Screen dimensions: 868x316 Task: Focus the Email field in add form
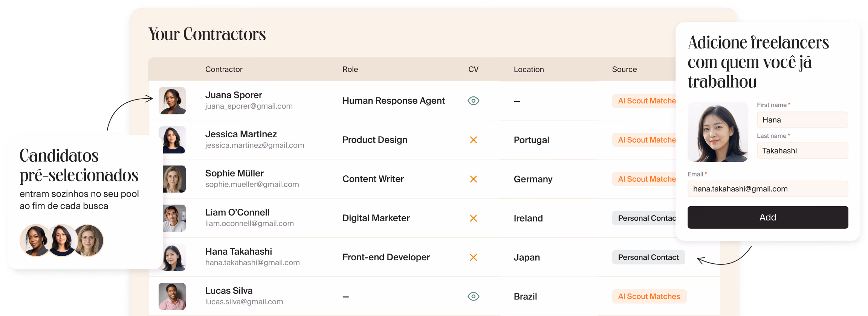click(x=768, y=189)
